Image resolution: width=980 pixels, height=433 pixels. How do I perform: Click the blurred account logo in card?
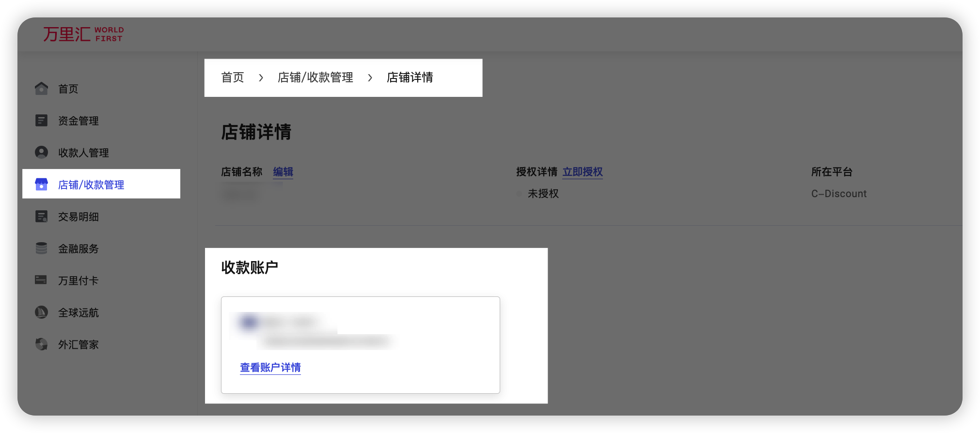[249, 322]
